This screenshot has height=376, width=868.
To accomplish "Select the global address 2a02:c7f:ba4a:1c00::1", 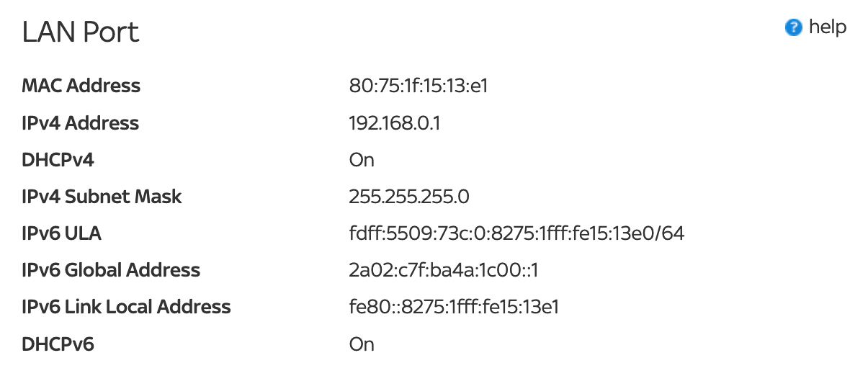I will pos(444,270).
